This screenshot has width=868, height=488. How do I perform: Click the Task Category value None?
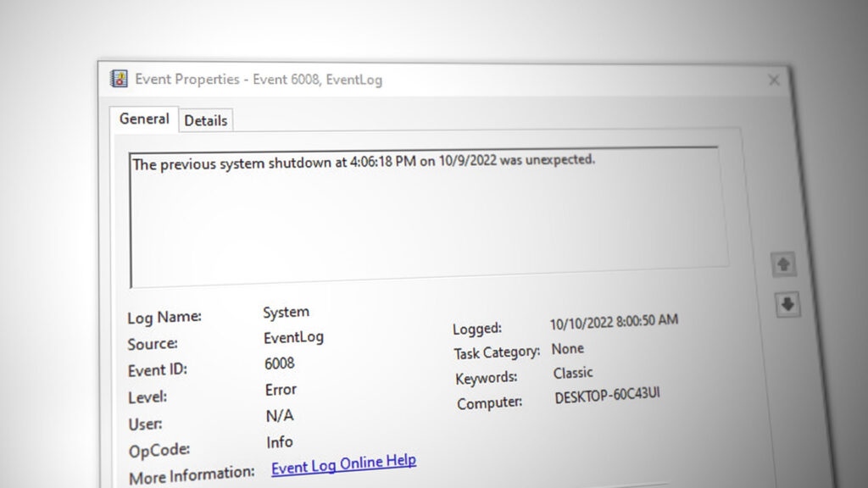568,347
